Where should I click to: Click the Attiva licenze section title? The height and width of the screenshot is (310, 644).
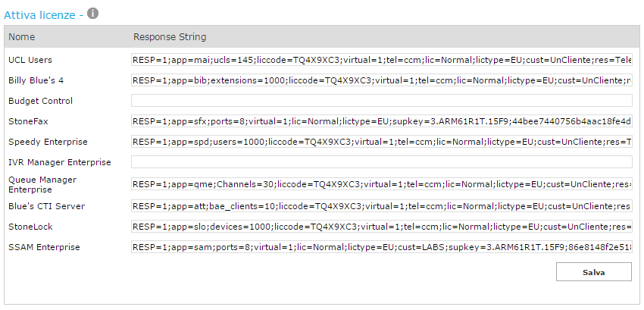pos(41,14)
